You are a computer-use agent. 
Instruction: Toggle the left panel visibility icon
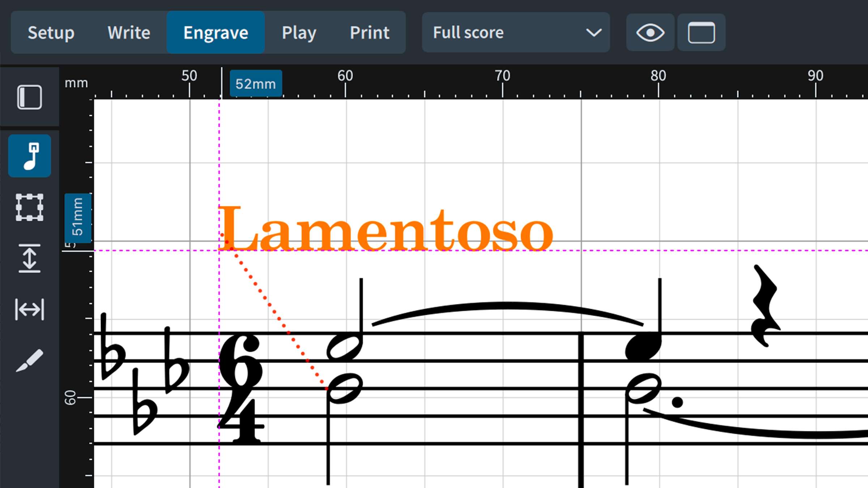(x=29, y=97)
